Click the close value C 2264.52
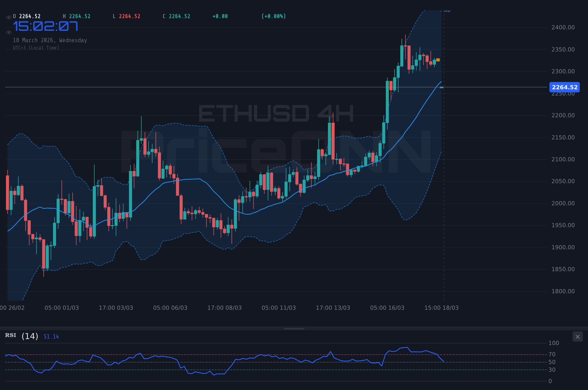The height and width of the screenshot is (390, 588). [x=176, y=16]
